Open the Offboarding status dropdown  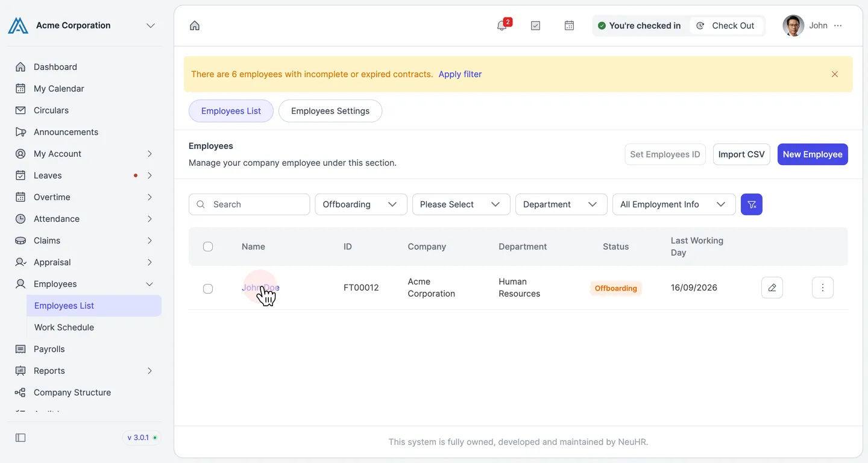tap(361, 204)
